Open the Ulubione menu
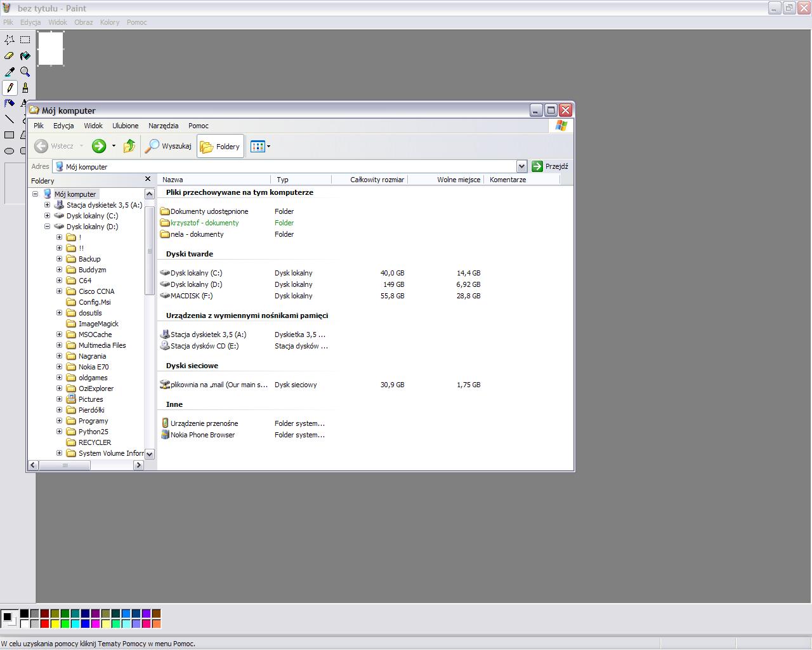 [125, 126]
